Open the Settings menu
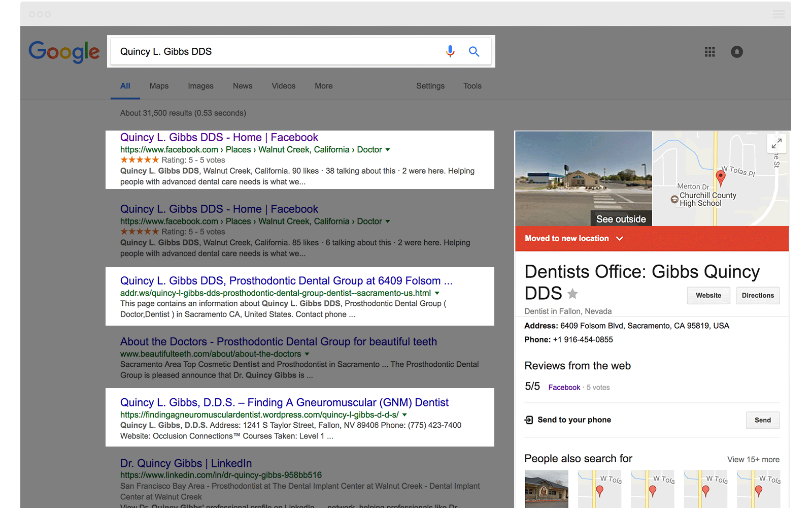812x508 pixels. pyautogui.click(x=430, y=86)
